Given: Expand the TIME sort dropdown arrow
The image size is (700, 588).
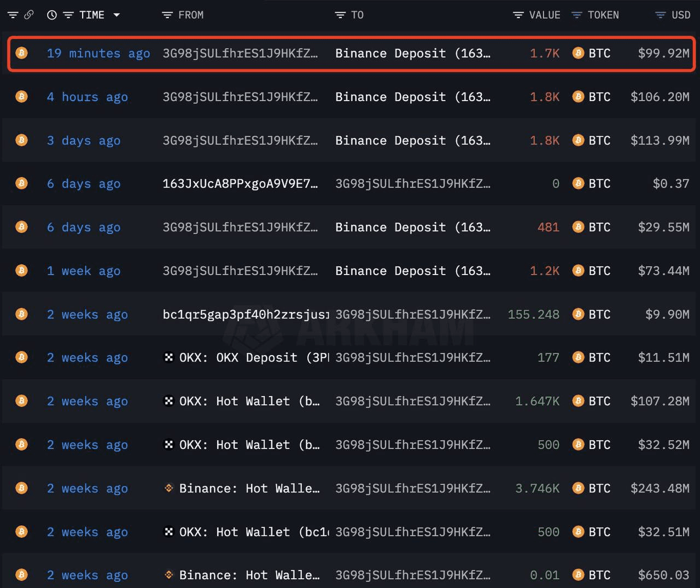Looking at the screenshot, I should [116, 15].
